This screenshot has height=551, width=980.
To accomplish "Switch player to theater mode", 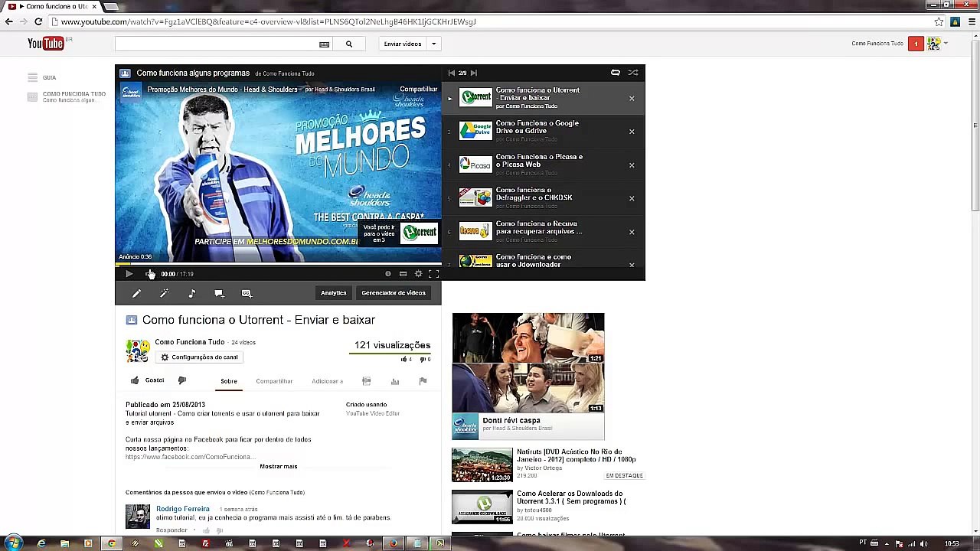I will pos(403,274).
